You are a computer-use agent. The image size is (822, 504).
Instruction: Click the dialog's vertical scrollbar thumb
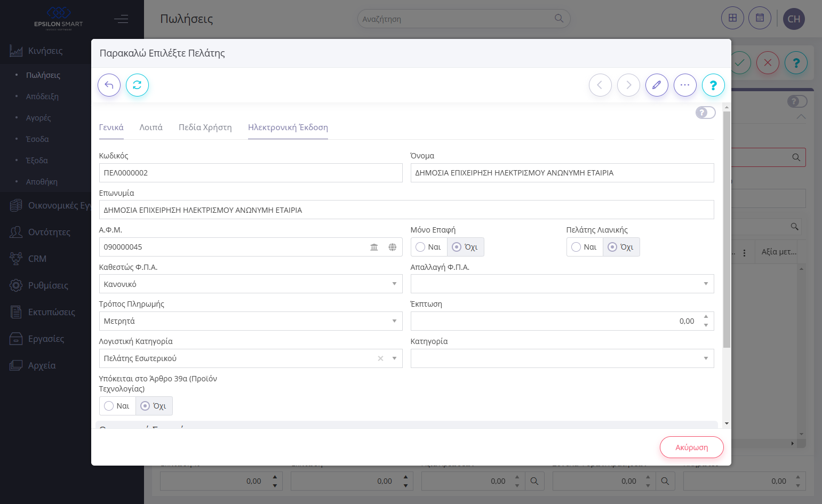coord(727,229)
